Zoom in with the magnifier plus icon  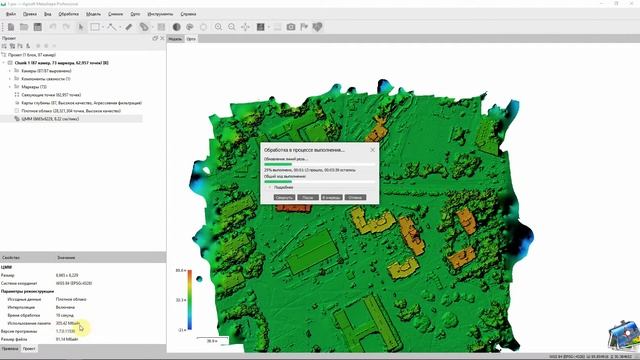click(x=218, y=27)
